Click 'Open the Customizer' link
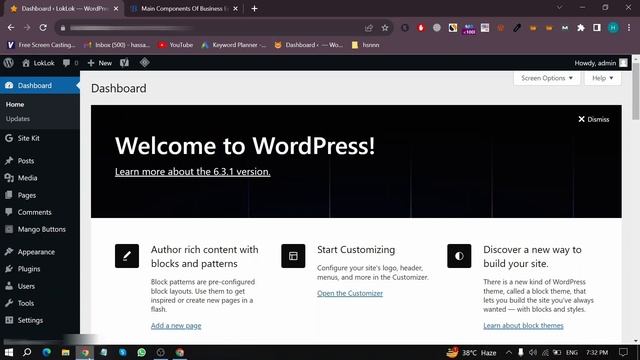 [350, 293]
